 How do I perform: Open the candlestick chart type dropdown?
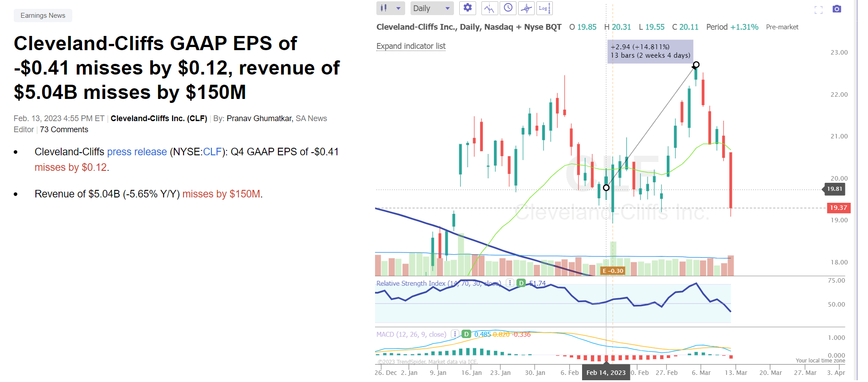(391, 8)
